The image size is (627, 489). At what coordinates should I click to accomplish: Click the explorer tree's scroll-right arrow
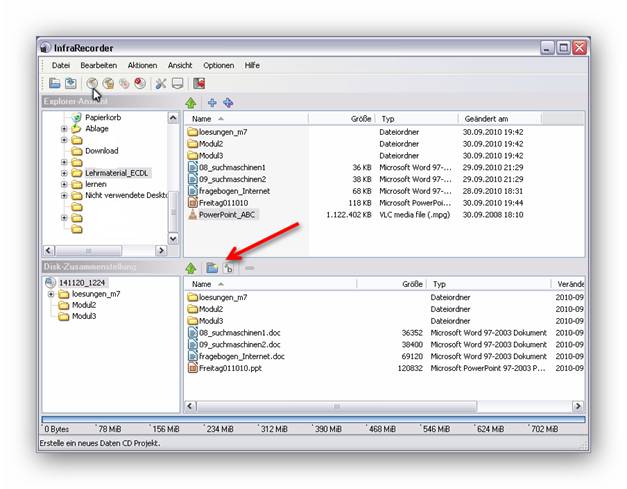(161, 250)
